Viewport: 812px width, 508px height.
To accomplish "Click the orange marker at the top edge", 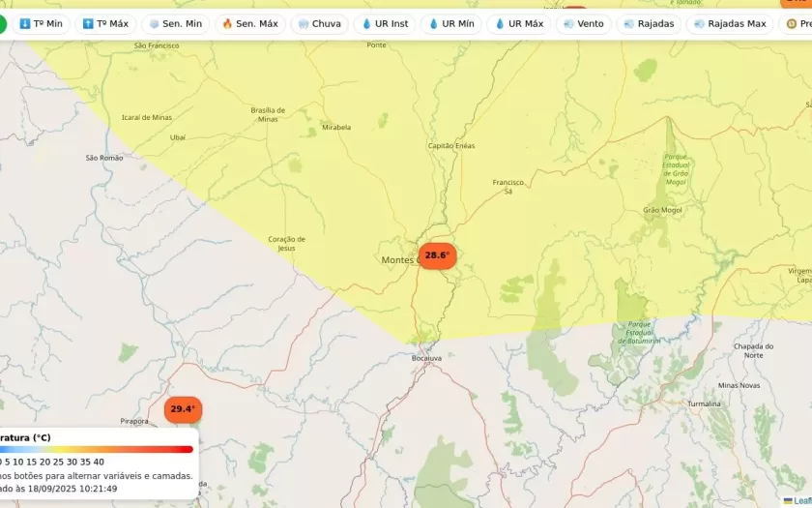I will pyautogui.click(x=574, y=9).
